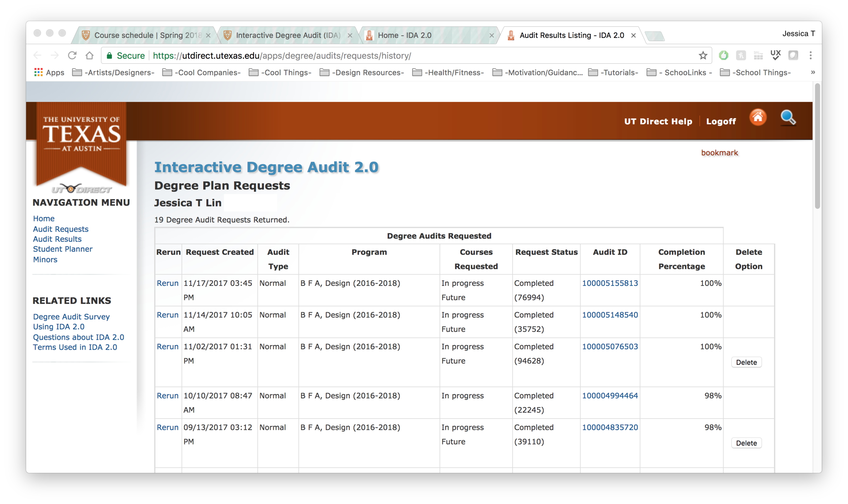Open Audit Requests in navigation menu
The height and width of the screenshot is (504, 848).
coord(61,229)
